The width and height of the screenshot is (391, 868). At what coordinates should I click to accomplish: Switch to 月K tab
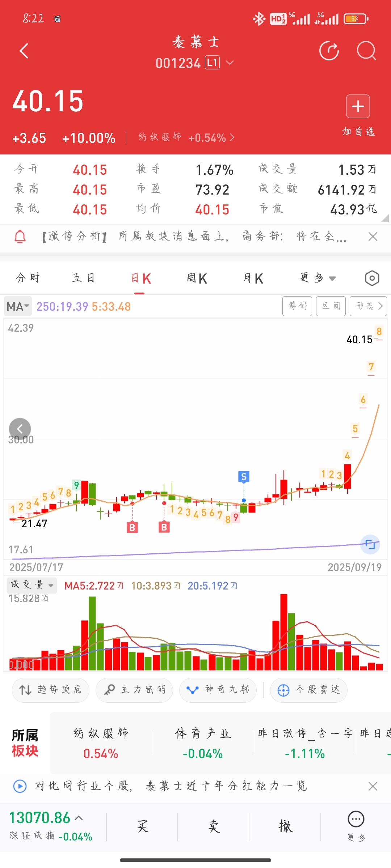coord(253,278)
